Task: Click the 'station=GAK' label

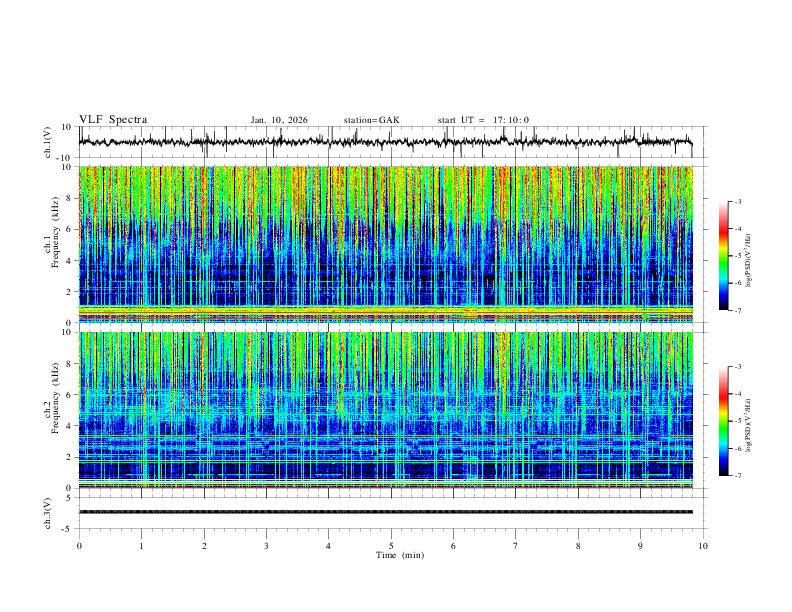Action: [371, 120]
